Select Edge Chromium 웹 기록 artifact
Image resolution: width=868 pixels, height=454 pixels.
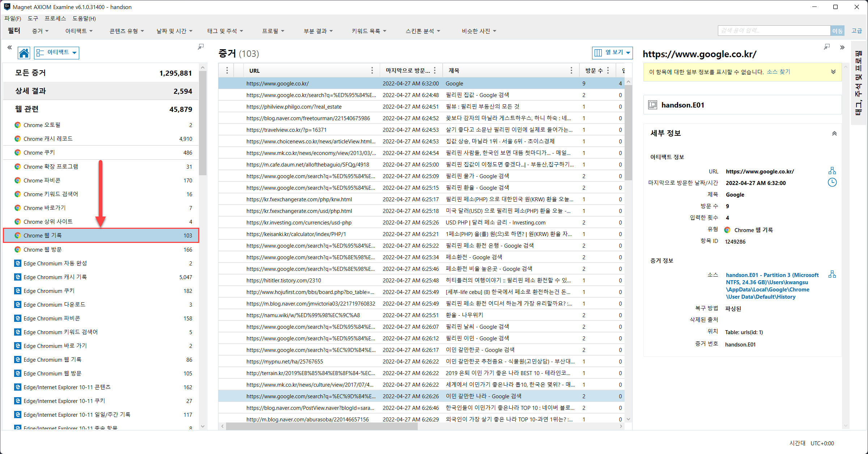pyautogui.click(x=101, y=360)
